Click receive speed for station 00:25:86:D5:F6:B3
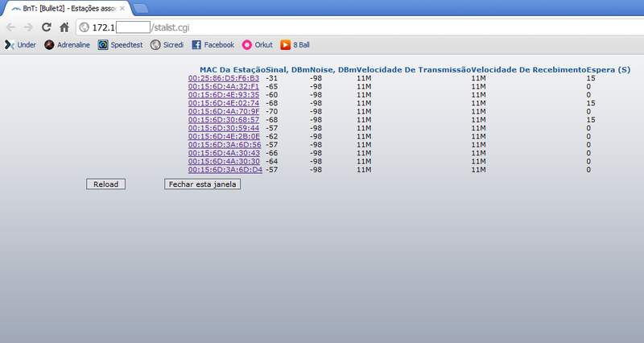This screenshot has width=644, height=343. click(478, 78)
